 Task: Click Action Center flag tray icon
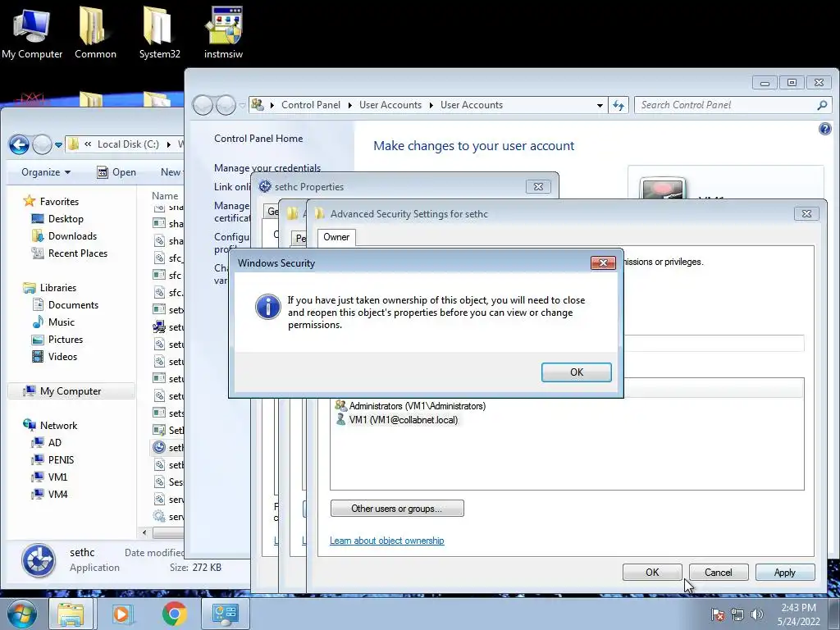pyautogui.click(x=717, y=614)
